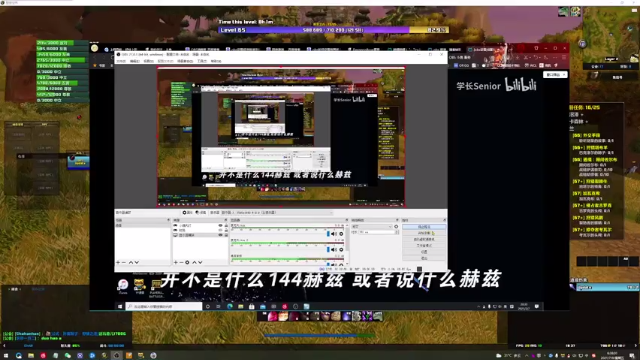Image resolution: width=640 pixels, height=360 pixels.
Task: Open OBS View menu
Action: (x=149, y=61)
